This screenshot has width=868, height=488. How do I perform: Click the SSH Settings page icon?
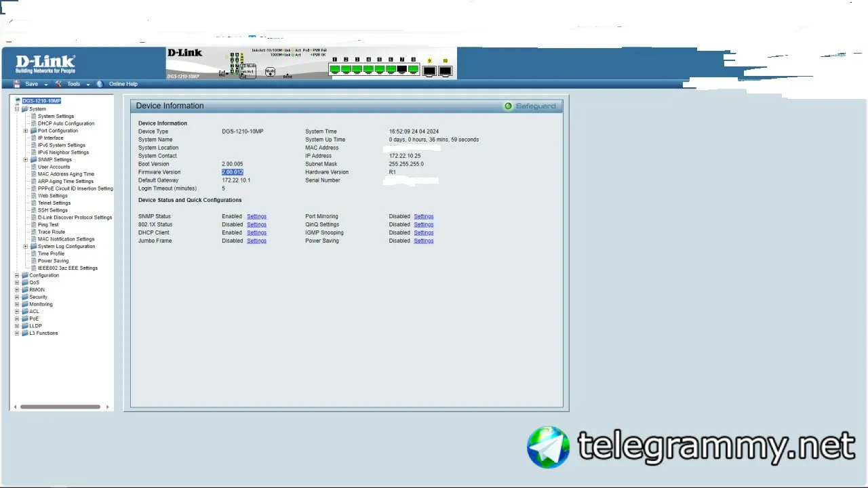point(33,210)
